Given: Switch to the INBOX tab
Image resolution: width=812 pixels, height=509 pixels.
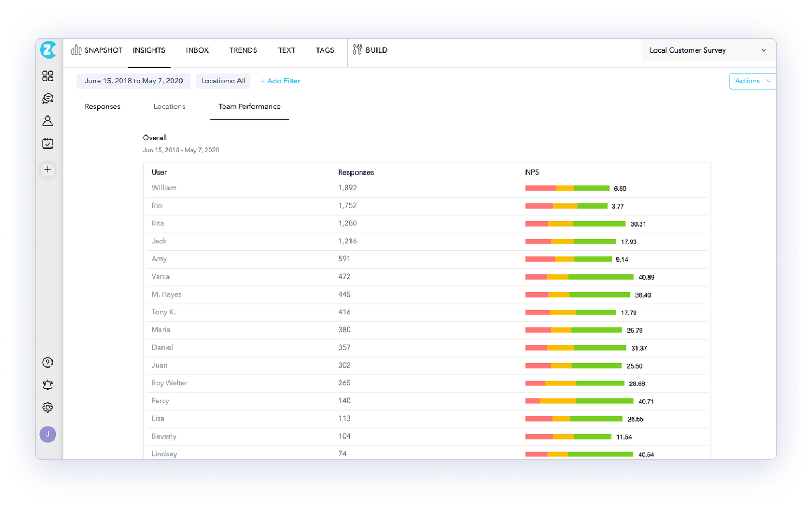Looking at the screenshot, I should pyautogui.click(x=197, y=50).
